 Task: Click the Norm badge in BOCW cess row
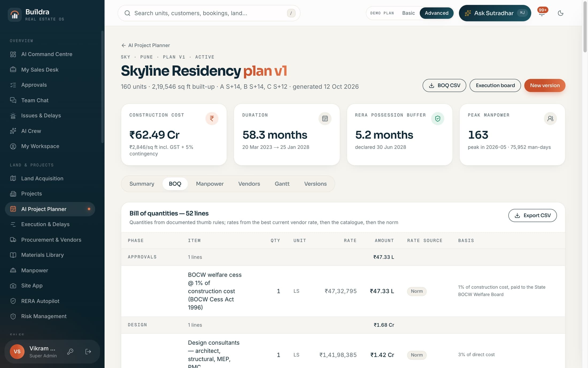(x=417, y=291)
